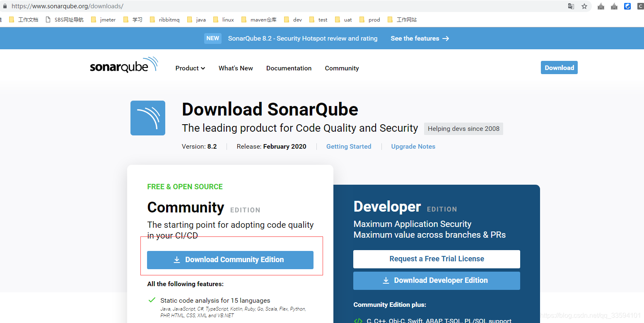Open the Getting Started link
Viewport: 644px width, 323px height.
coord(349,147)
